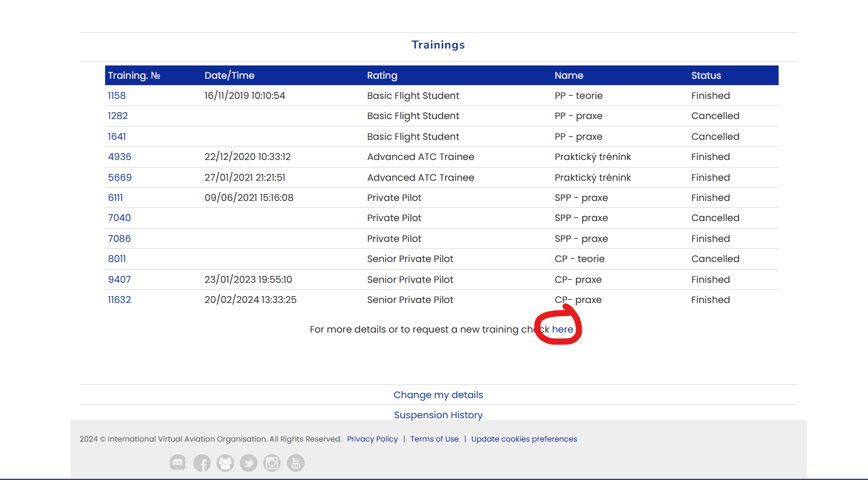Click 'SPP - praxe' in row 7040

pyautogui.click(x=581, y=218)
